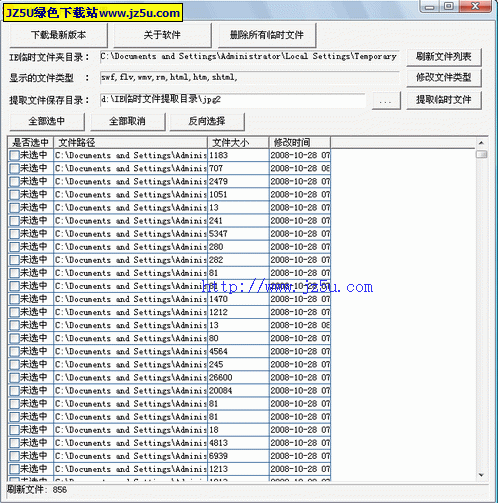
Task: Click the file size cell 5347
Action: [x=238, y=234]
